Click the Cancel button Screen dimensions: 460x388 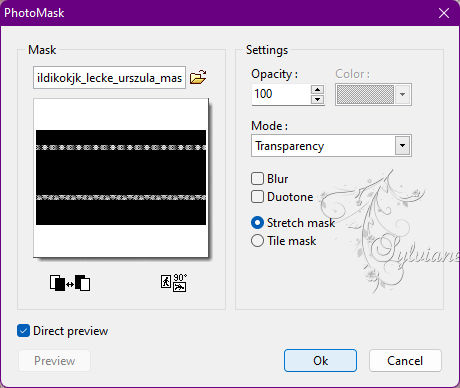405,361
